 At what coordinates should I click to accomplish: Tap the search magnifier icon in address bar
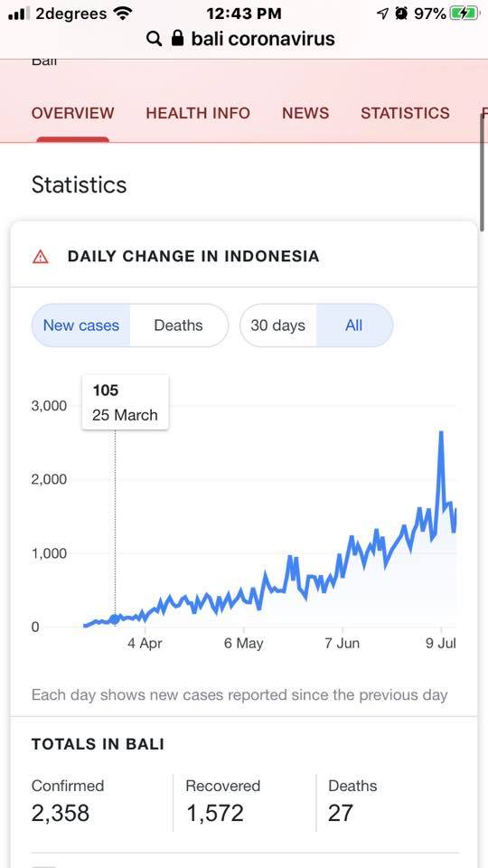click(x=154, y=39)
